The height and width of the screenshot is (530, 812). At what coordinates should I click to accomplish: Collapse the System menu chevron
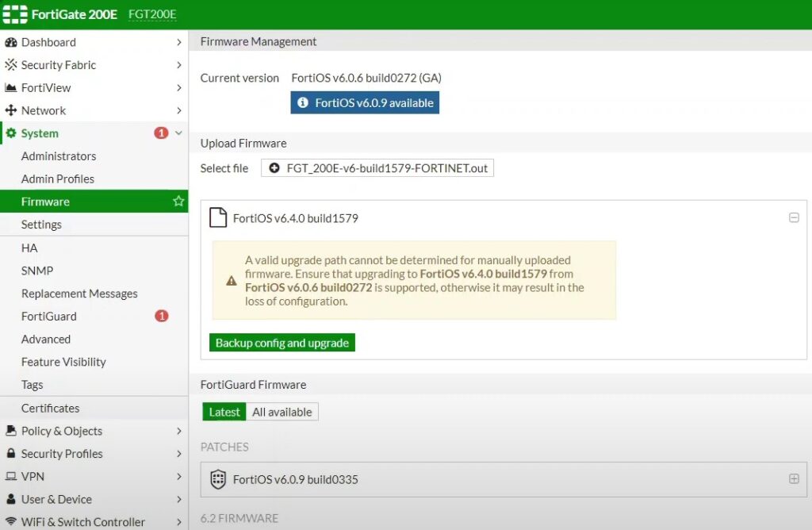[178, 133]
